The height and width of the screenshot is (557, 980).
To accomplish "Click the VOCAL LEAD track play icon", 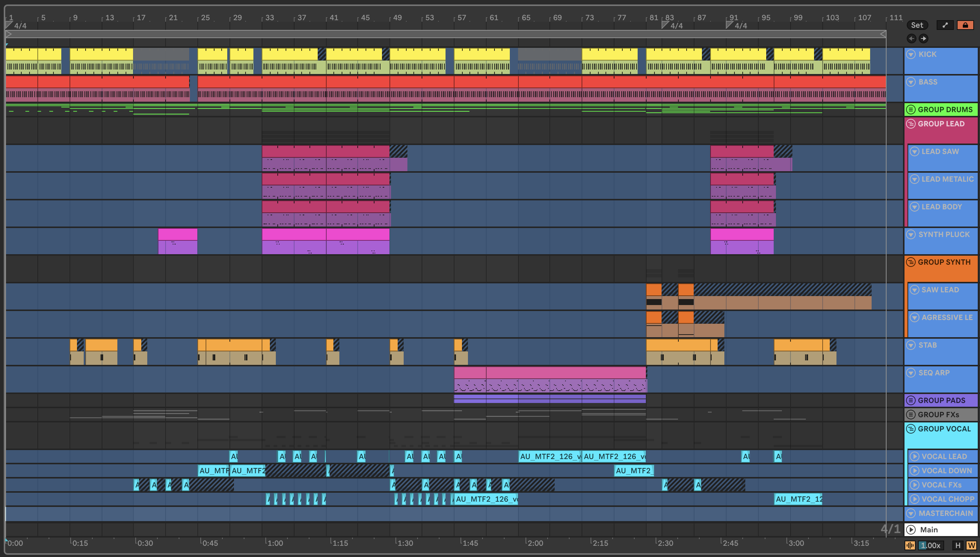I will coord(914,456).
